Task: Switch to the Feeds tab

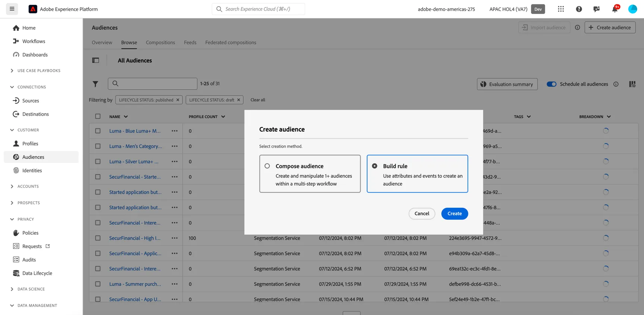Action: click(190, 42)
